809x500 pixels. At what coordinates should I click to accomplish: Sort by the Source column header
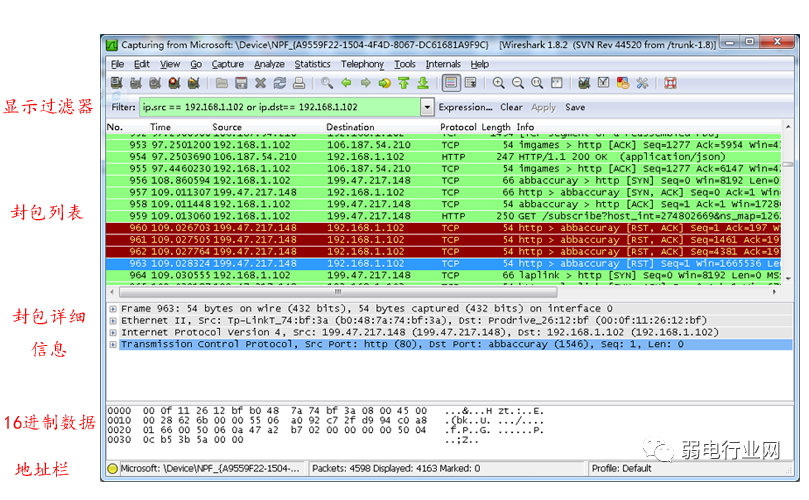227,127
